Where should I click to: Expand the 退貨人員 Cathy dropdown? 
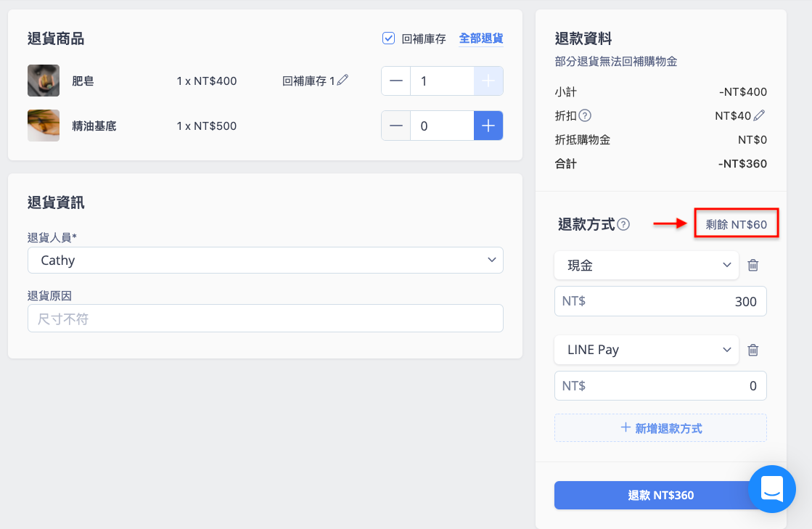point(265,260)
